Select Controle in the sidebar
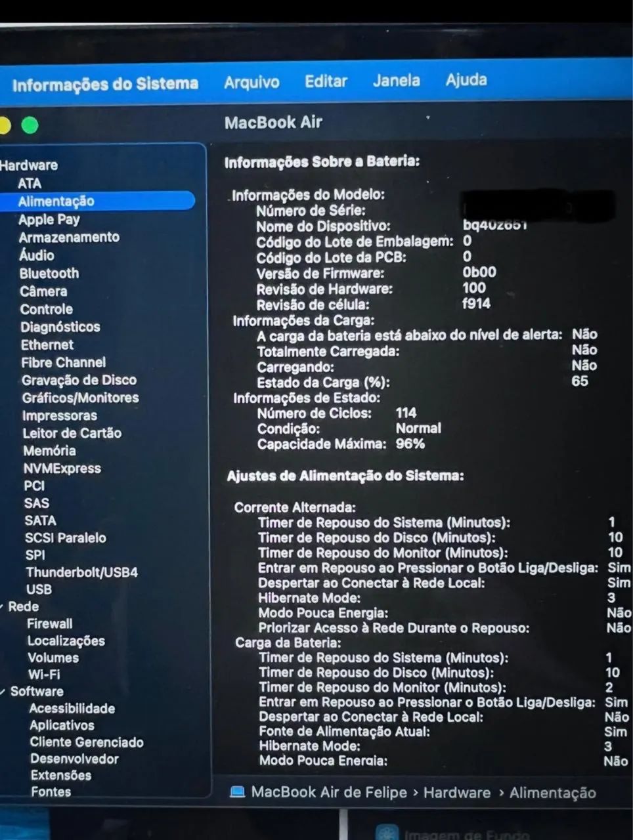The image size is (633, 840). [47, 309]
